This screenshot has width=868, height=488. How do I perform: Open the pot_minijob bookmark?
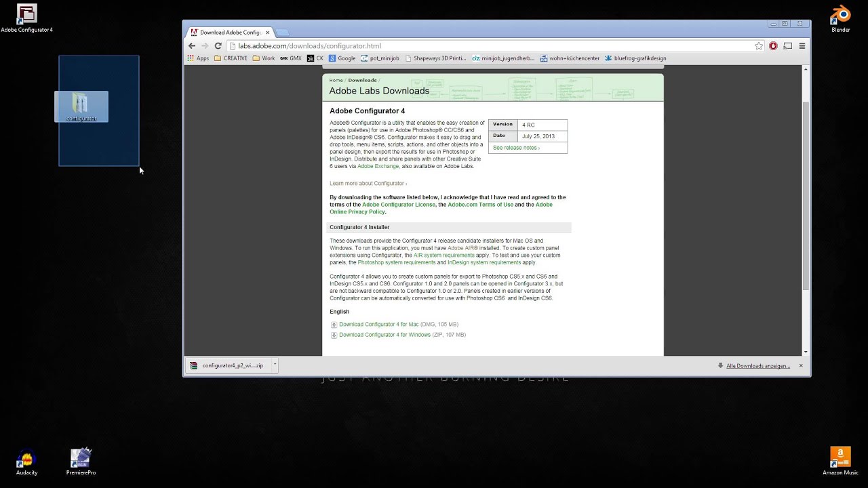(x=380, y=58)
